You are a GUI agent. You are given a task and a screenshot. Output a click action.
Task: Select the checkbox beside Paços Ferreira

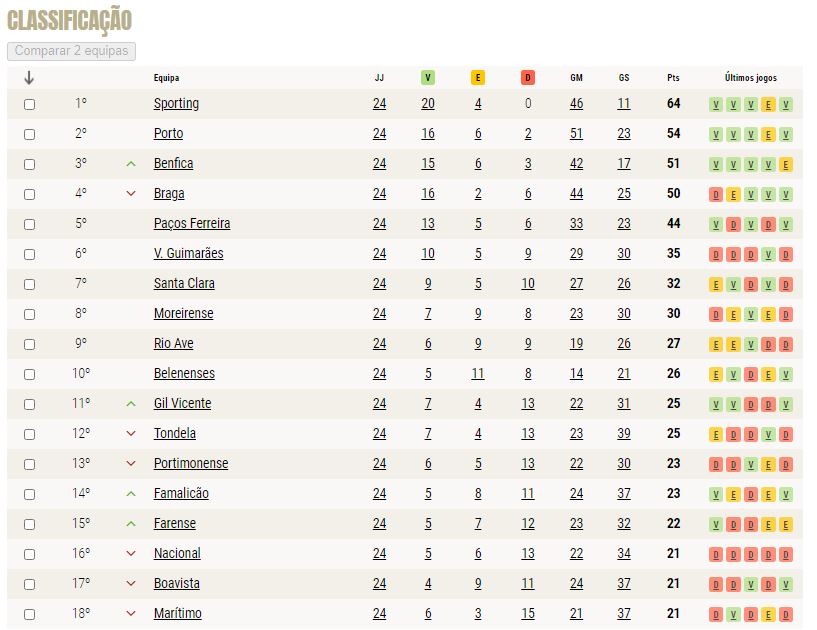30,224
